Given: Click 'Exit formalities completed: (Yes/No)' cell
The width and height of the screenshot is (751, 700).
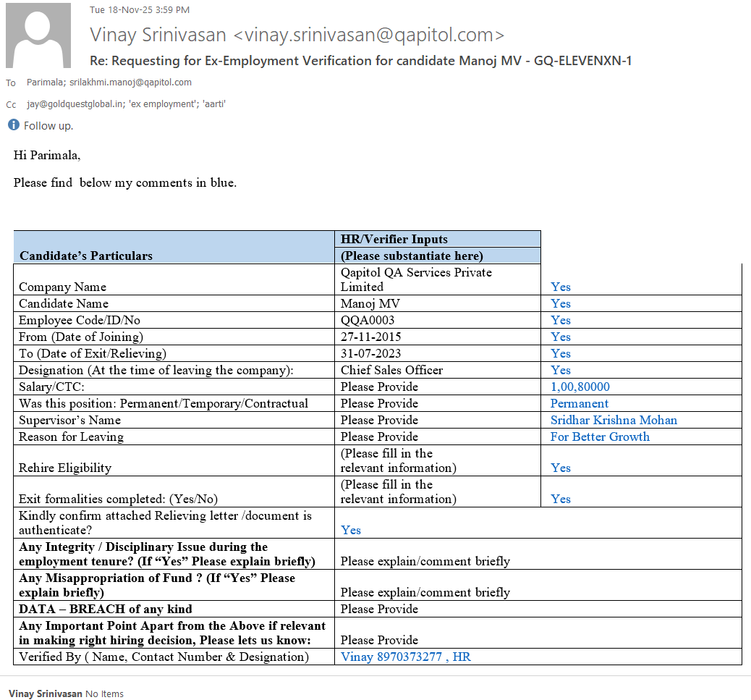Looking at the screenshot, I should (174, 492).
